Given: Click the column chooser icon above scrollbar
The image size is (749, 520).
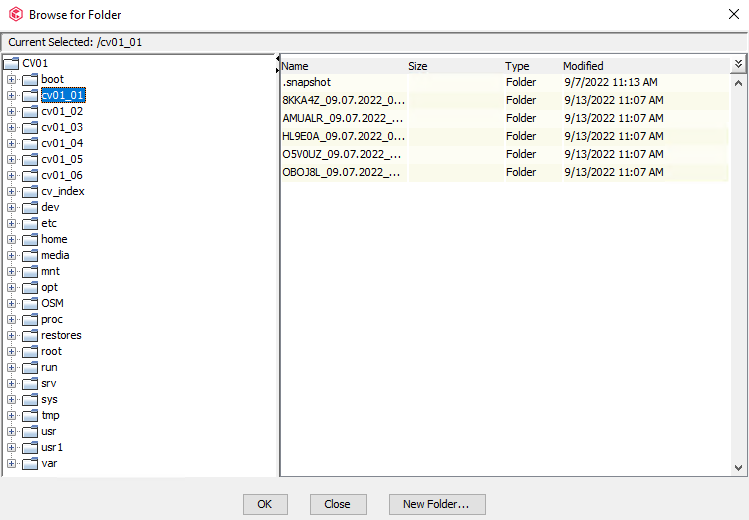Looking at the screenshot, I should point(738,64).
